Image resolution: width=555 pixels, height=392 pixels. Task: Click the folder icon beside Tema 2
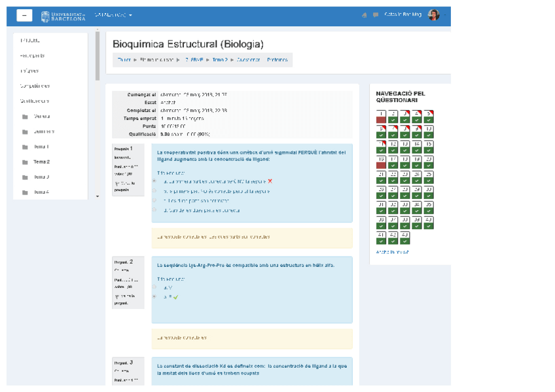[25, 162]
